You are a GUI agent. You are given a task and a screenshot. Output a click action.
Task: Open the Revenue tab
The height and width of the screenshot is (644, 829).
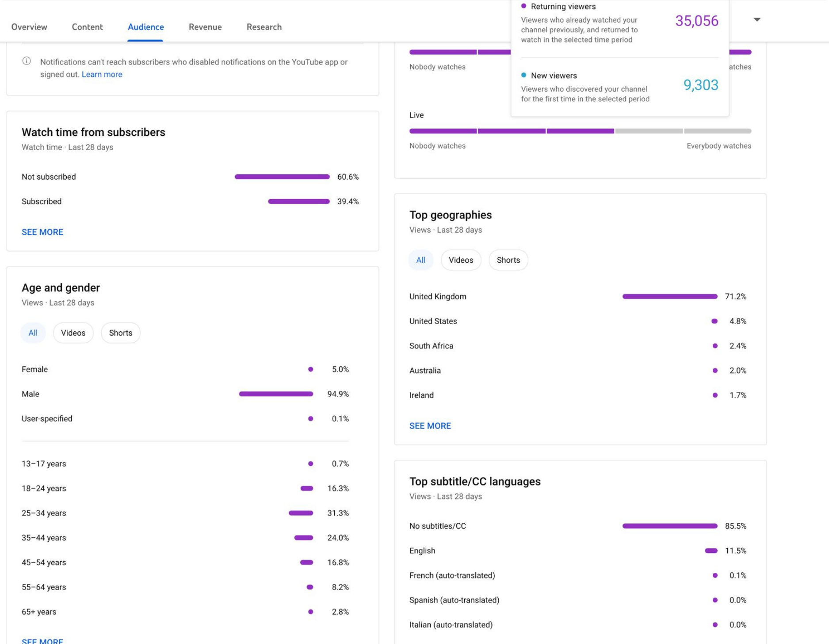(x=205, y=27)
